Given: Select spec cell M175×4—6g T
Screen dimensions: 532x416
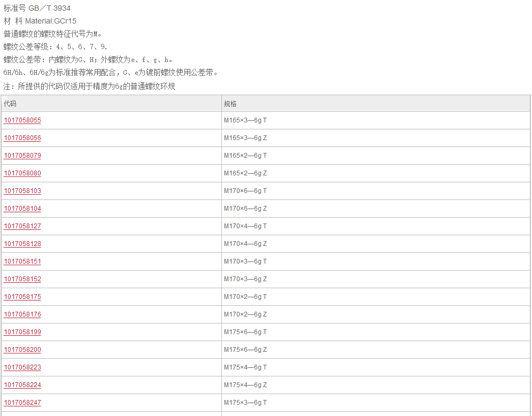Looking at the screenshot, I should 376,367.
